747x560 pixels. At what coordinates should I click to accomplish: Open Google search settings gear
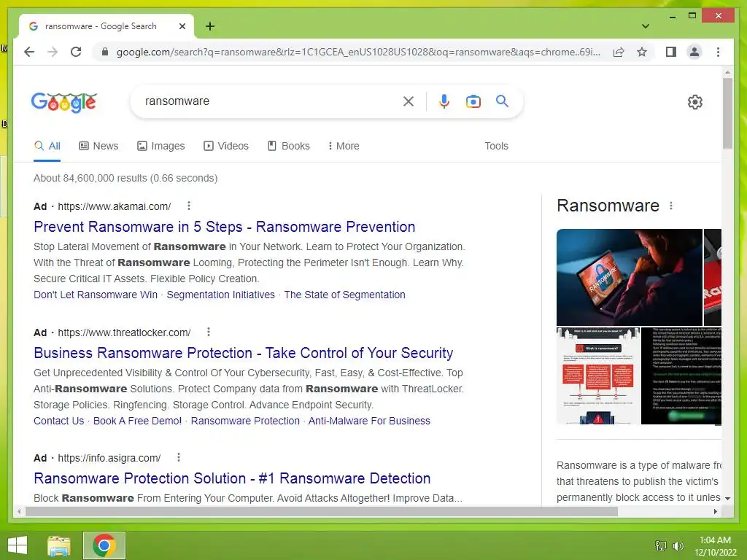pyautogui.click(x=694, y=101)
